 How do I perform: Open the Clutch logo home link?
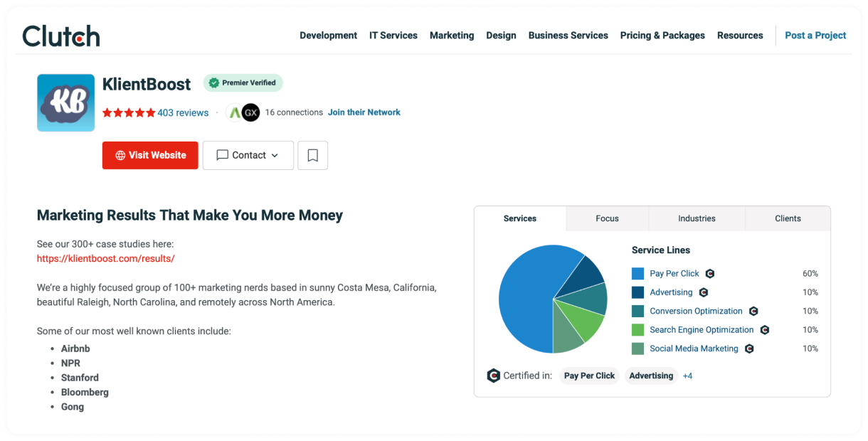point(61,36)
